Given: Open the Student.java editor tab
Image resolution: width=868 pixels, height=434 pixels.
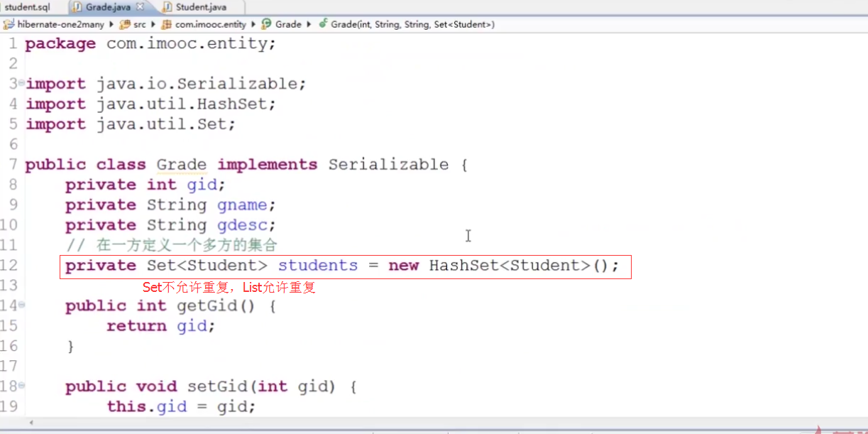Looking at the screenshot, I should (x=200, y=7).
